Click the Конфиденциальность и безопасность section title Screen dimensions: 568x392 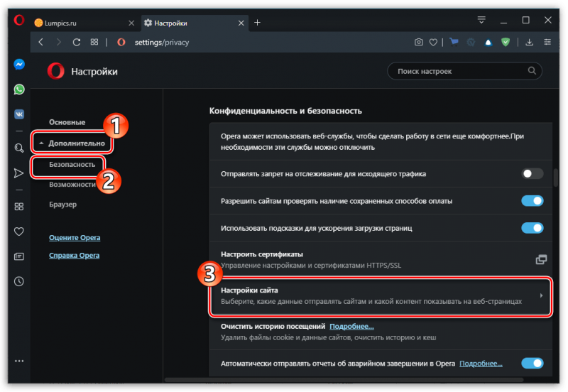click(285, 111)
